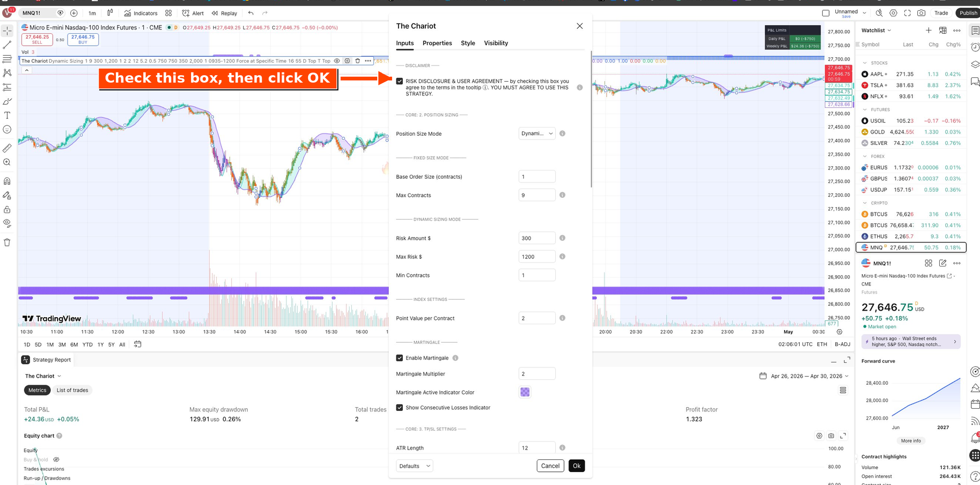Open the date range Apr 26 – Apr 30 dropdown

804,376
